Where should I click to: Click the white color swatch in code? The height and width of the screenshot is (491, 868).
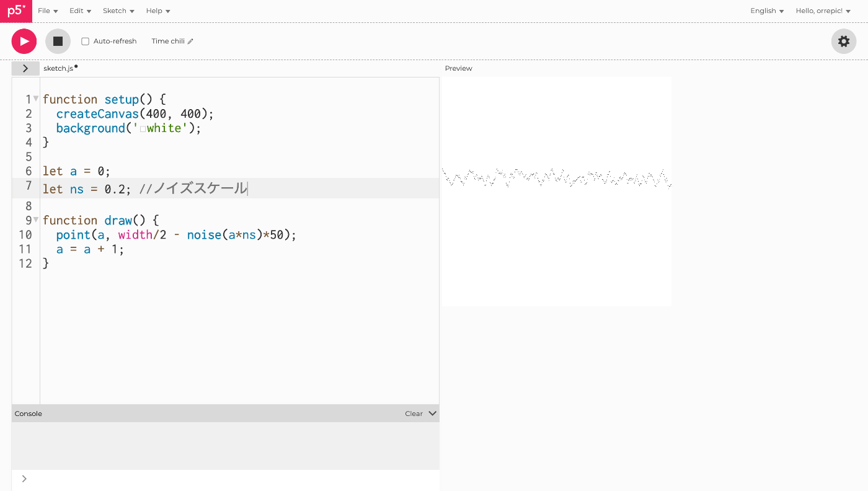[x=143, y=129]
